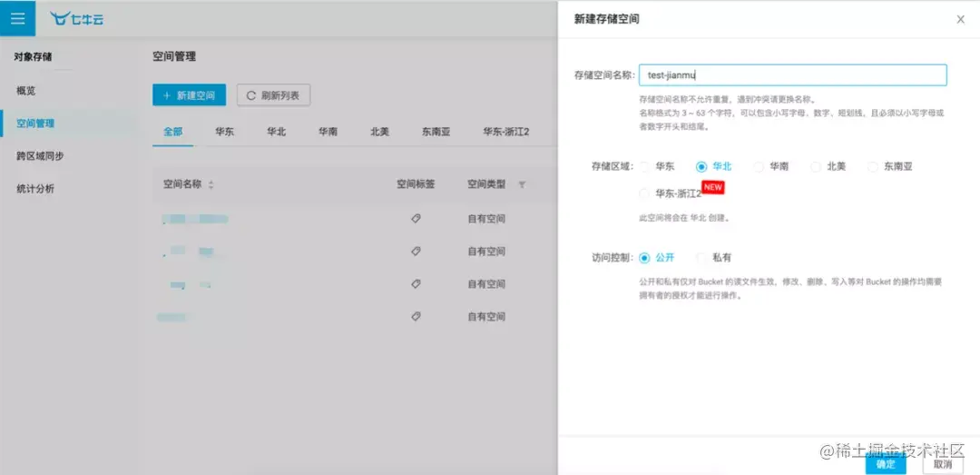Select the 东南亚 storage region radio
Viewport: 980px width, 475px height.
(x=873, y=166)
